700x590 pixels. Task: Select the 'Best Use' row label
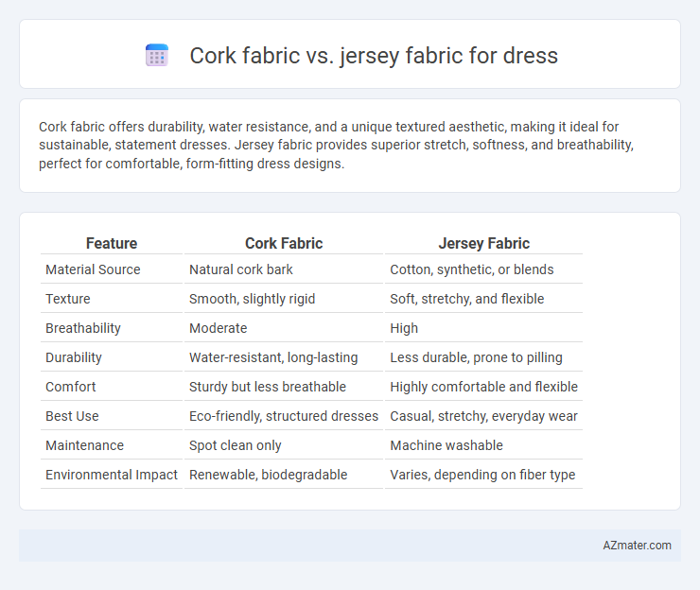pyautogui.click(x=72, y=416)
